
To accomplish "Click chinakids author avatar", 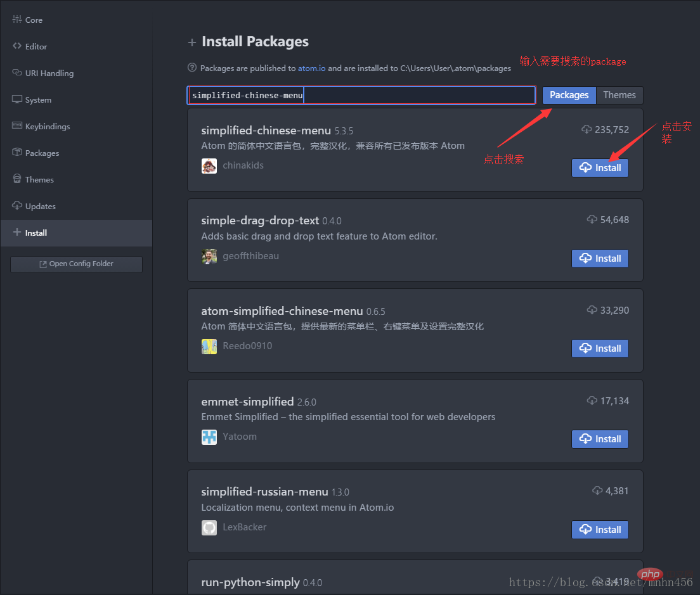I will click(x=209, y=166).
